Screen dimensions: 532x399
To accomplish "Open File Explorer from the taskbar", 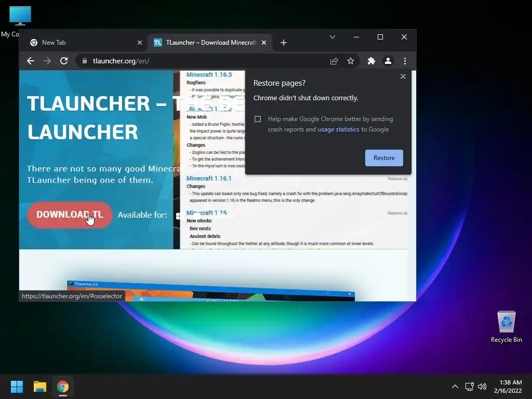I will coord(39,387).
